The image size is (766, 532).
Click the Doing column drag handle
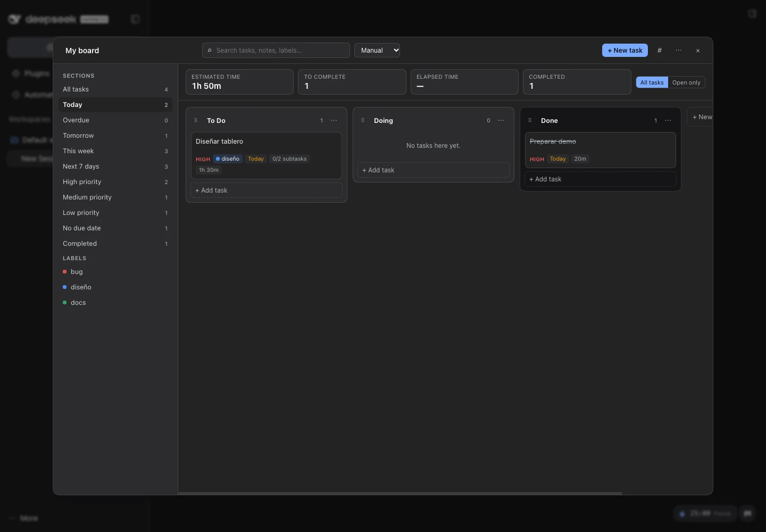pos(363,120)
